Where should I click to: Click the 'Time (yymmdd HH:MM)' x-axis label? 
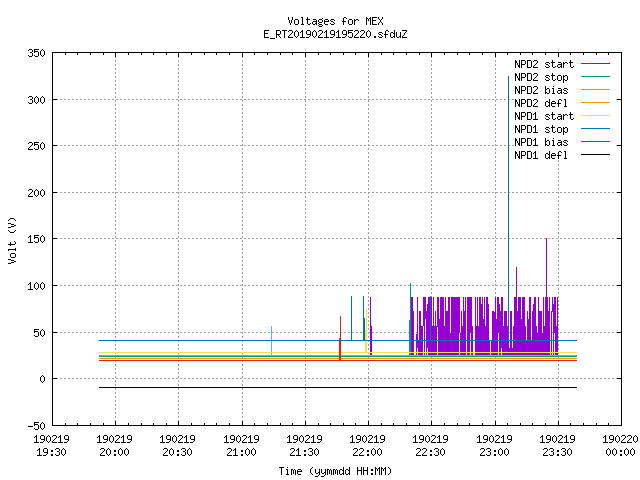click(335, 471)
